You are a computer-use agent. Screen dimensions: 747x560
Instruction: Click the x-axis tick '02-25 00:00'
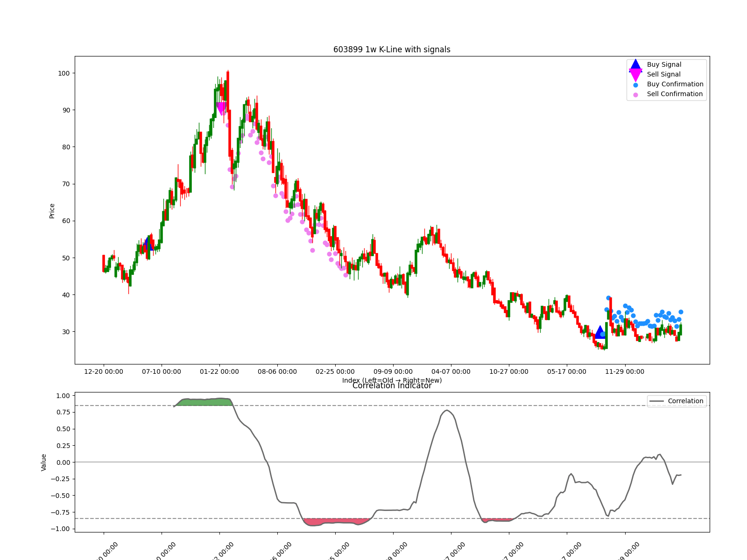point(335,371)
